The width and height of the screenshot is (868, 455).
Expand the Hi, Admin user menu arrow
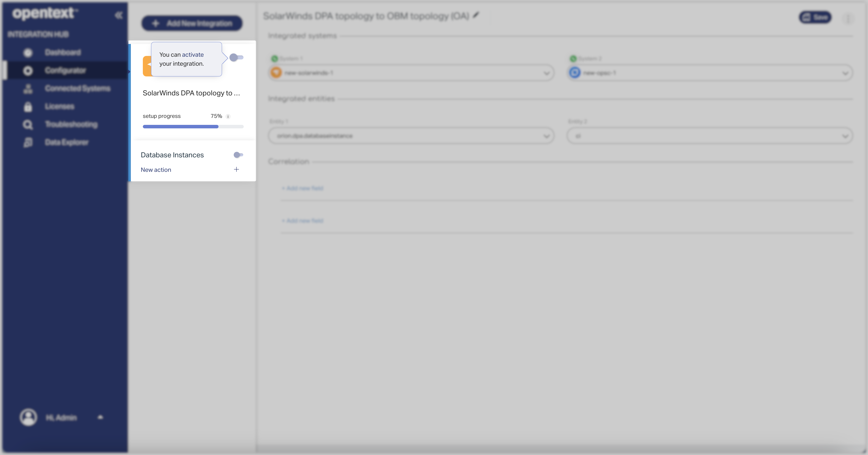click(x=100, y=417)
